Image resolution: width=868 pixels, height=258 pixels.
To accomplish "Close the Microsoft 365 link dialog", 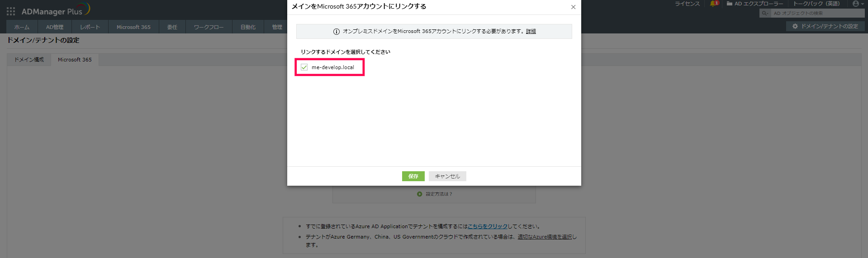I will [573, 7].
